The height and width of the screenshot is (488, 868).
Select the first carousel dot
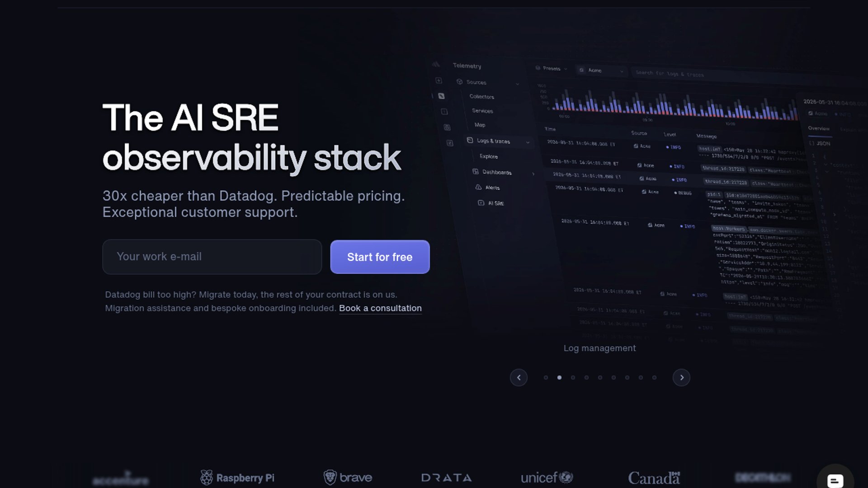point(546,377)
